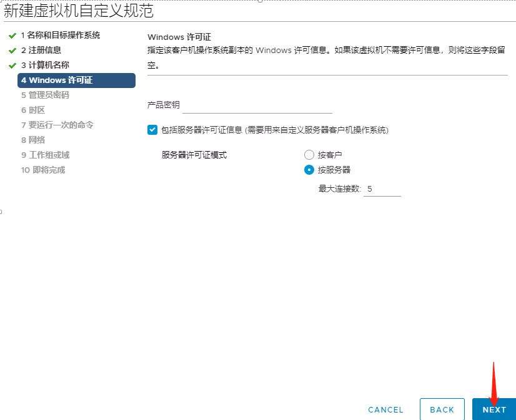Screen dimensions: 516x420
Task: Select the 按客户 radio option
Action: tap(309, 155)
